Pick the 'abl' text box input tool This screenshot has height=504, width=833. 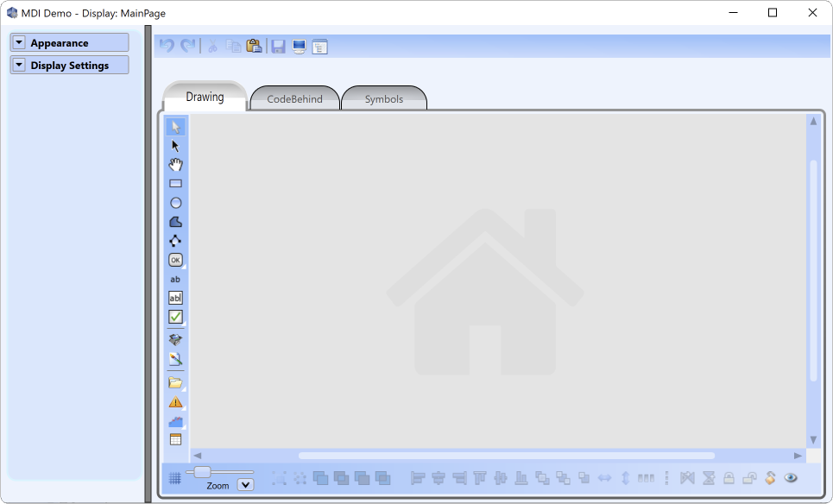[x=175, y=298]
